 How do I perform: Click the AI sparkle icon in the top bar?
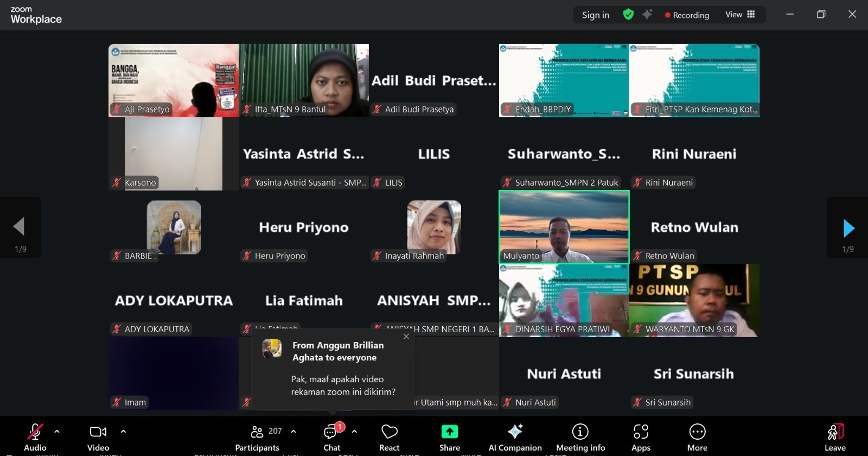647,15
